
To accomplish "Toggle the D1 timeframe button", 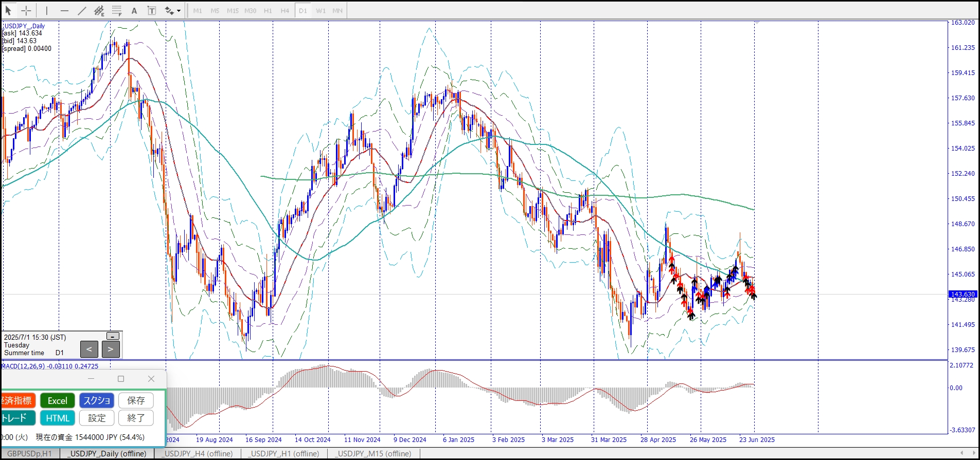I will pos(302,10).
